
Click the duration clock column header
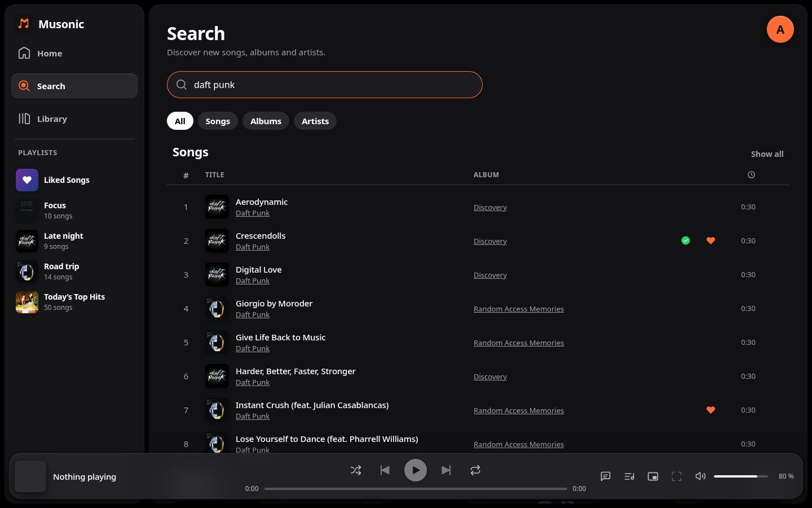(x=751, y=175)
